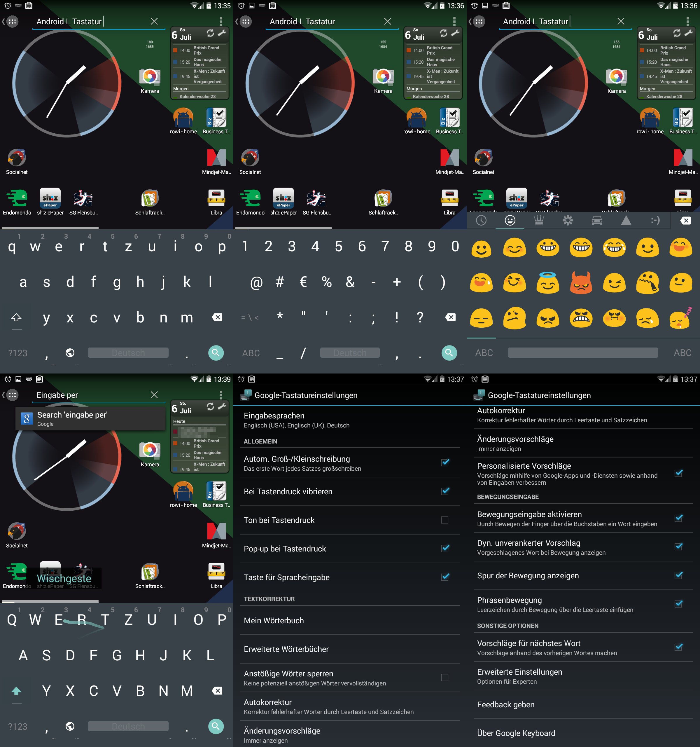The height and width of the screenshot is (747, 700).
Task: Open Schlaftrack app in the 13:35 screenshot
Action: [x=150, y=202]
